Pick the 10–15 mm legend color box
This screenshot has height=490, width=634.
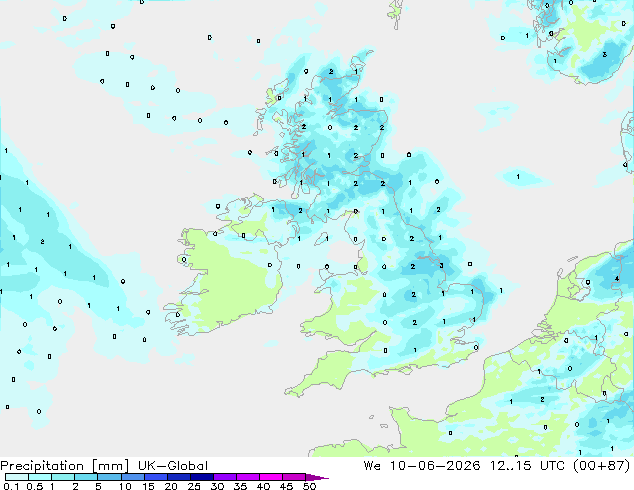[132, 477]
